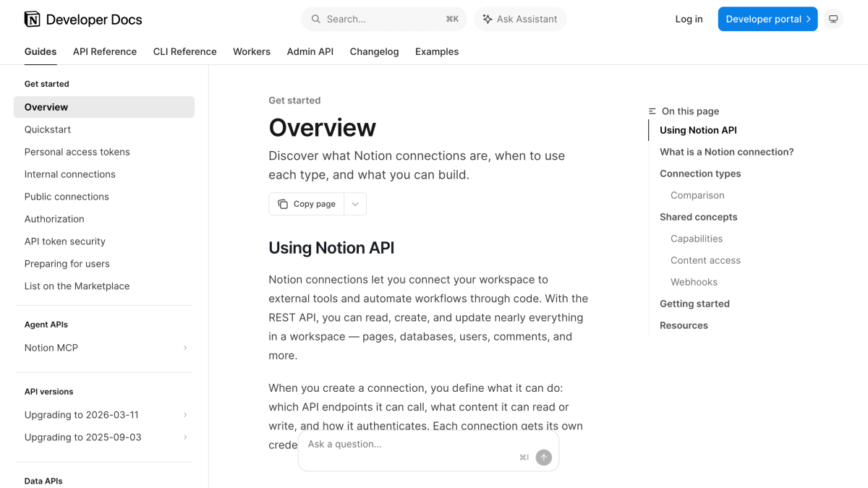
Task: Open the Admin API tab
Action: click(310, 51)
